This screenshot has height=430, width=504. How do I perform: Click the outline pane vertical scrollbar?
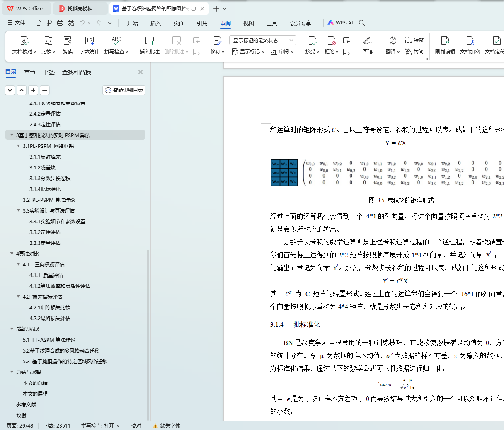[148, 335]
